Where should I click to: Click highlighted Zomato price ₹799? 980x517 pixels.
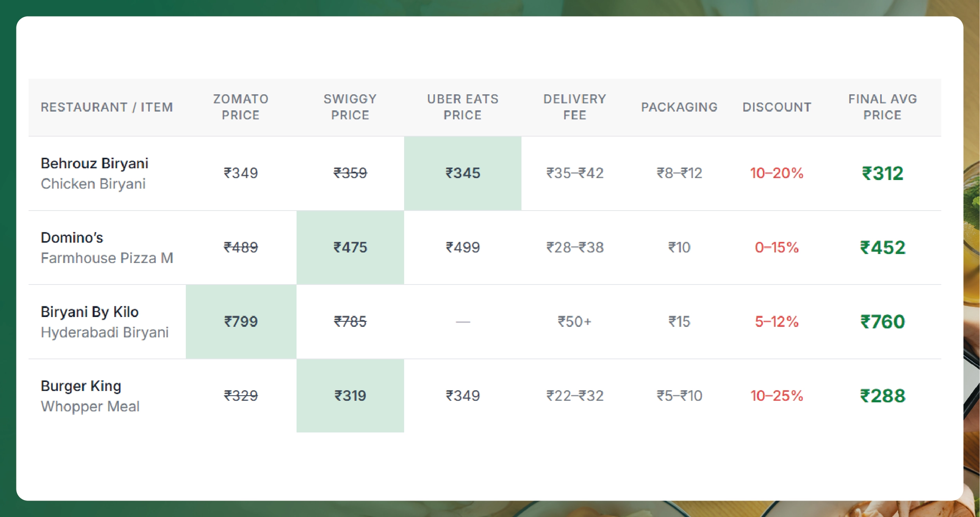click(x=241, y=322)
